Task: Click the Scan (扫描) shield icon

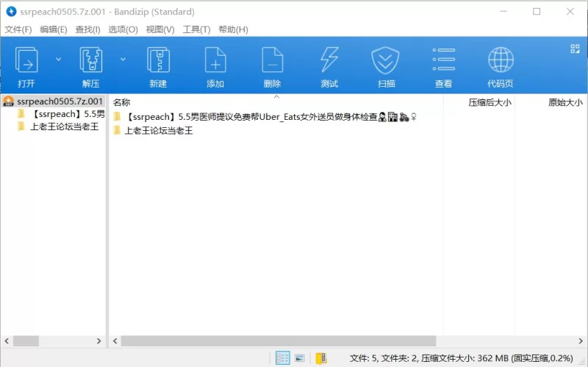Action: click(x=385, y=60)
